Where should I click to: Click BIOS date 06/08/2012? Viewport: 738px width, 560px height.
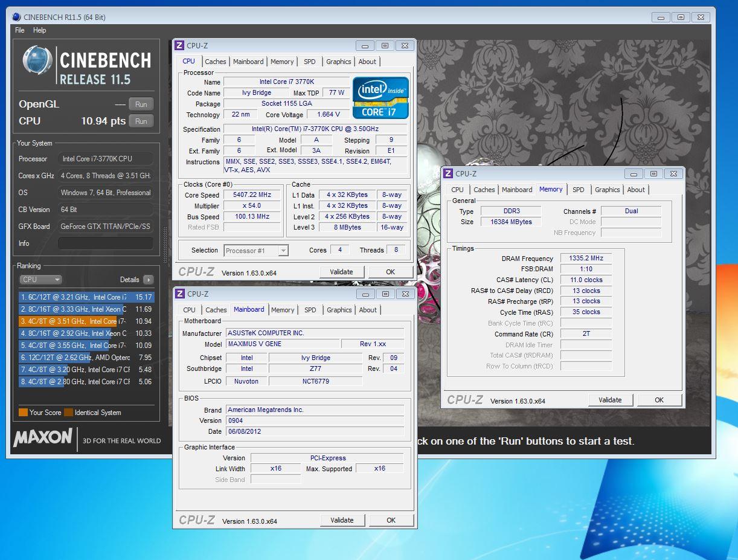pyautogui.click(x=315, y=431)
